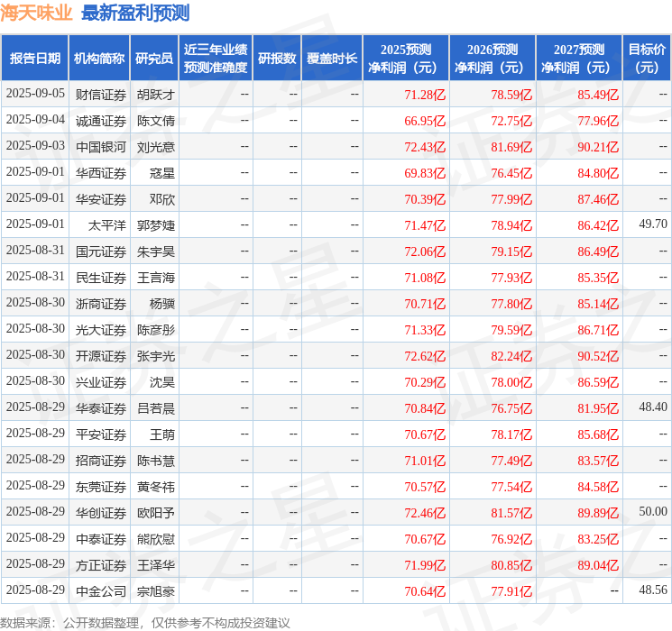Select the 2025预测净利润 column header
672x631 pixels.
(406, 59)
